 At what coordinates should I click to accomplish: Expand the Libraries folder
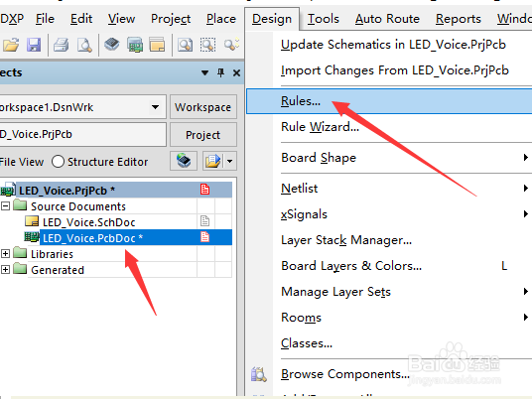5,253
